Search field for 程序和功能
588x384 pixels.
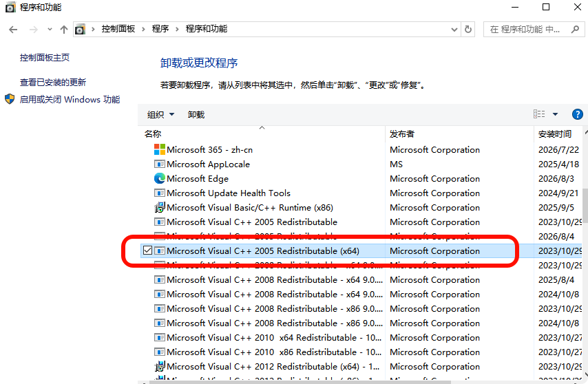(534, 29)
